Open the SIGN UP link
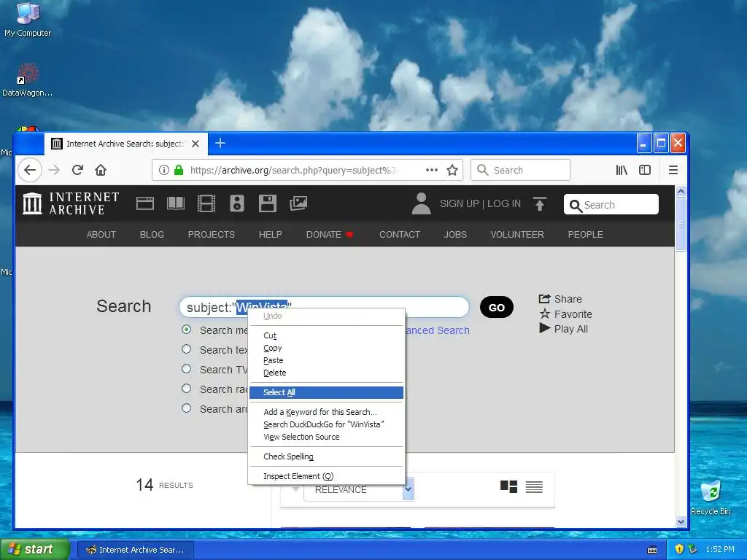747x560 pixels. pos(460,204)
